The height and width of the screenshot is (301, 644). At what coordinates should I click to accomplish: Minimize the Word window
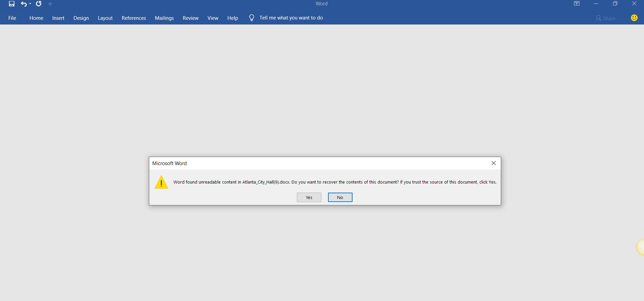pos(596,4)
